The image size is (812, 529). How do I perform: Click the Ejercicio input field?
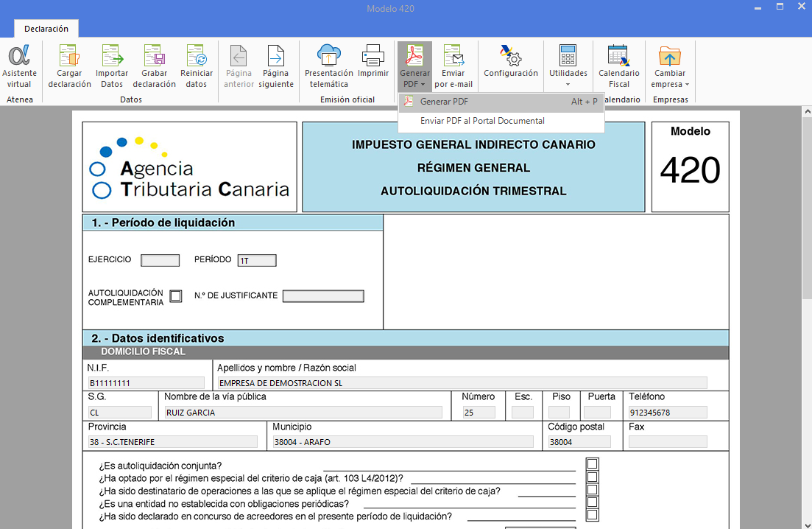pos(160,260)
